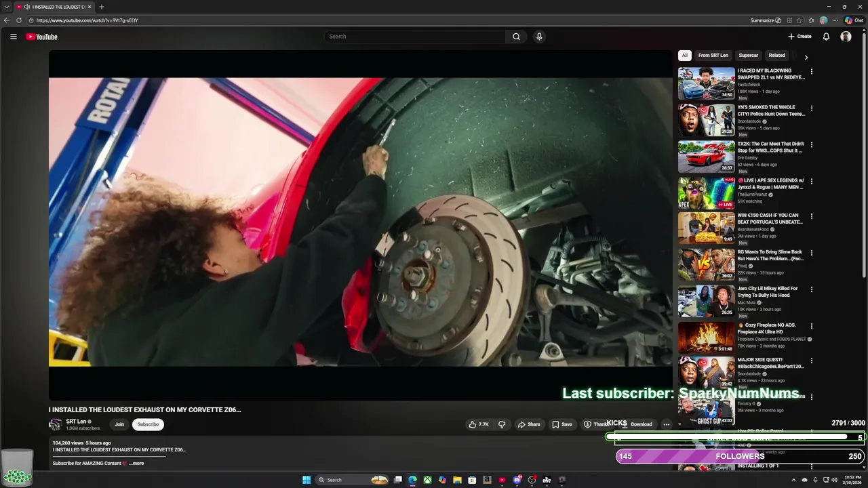Image resolution: width=868 pixels, height=488 pixels.
Task: Click the Share button
Action: [529, 424]
